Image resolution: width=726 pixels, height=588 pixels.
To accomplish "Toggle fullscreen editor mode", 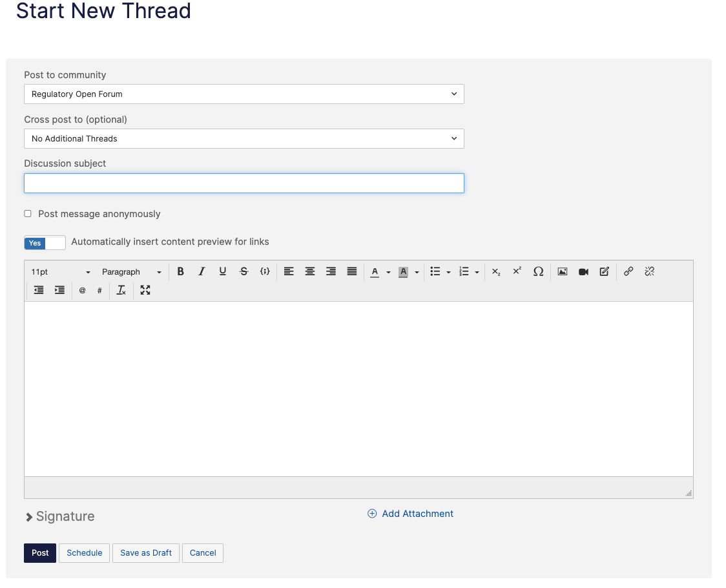I will [145, 290].
